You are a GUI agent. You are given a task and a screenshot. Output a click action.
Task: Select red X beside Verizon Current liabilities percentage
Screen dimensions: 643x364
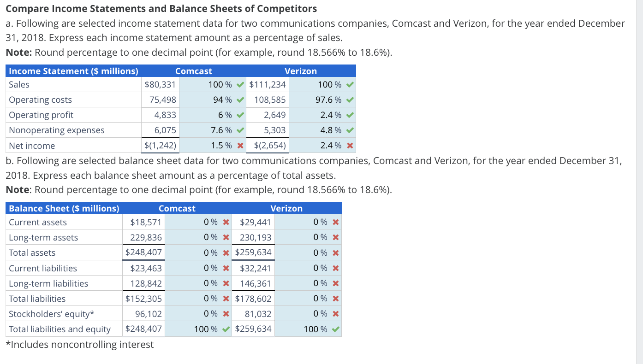coord(336,269)
